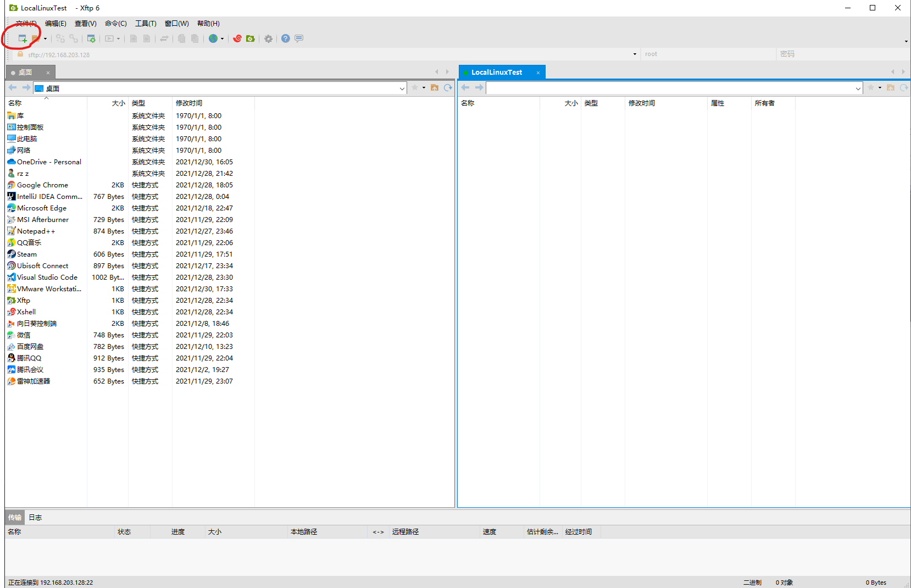Expand the local path 桌面 dropdown
The width and height of the screenshot is (911, 588).
402,88
